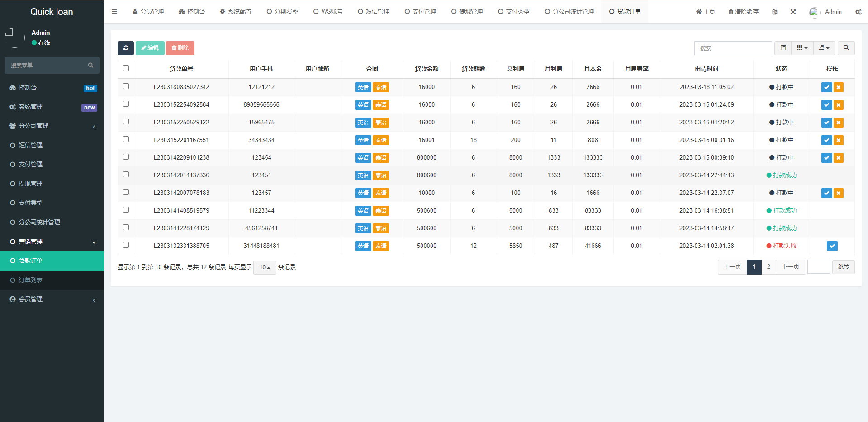Click the refresh table icon button

coord(125,48)
